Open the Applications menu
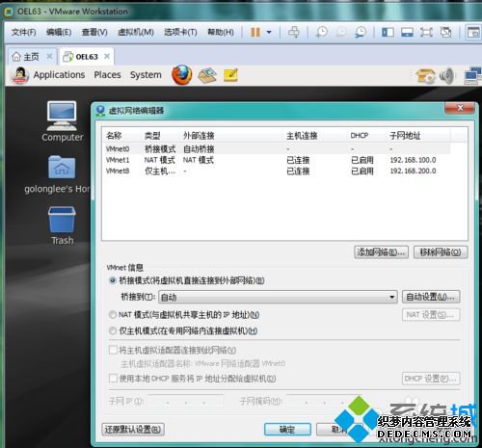The image size is (482, 448). tap(59, 75)
